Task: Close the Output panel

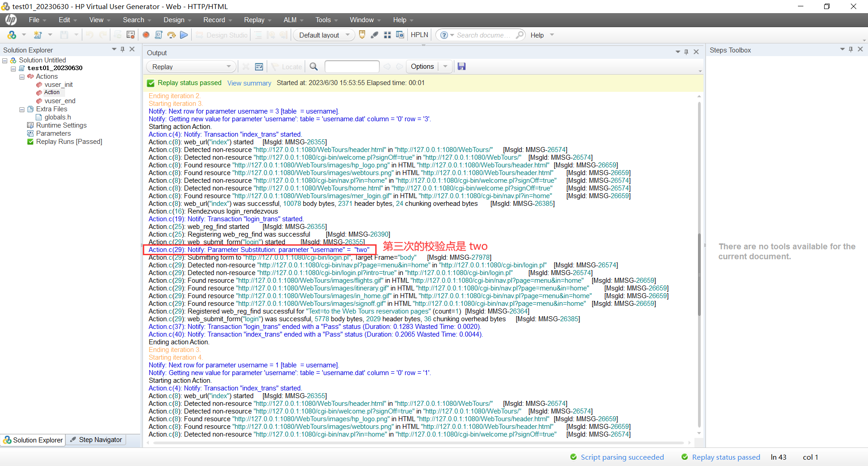Action: tap(696, 52)
